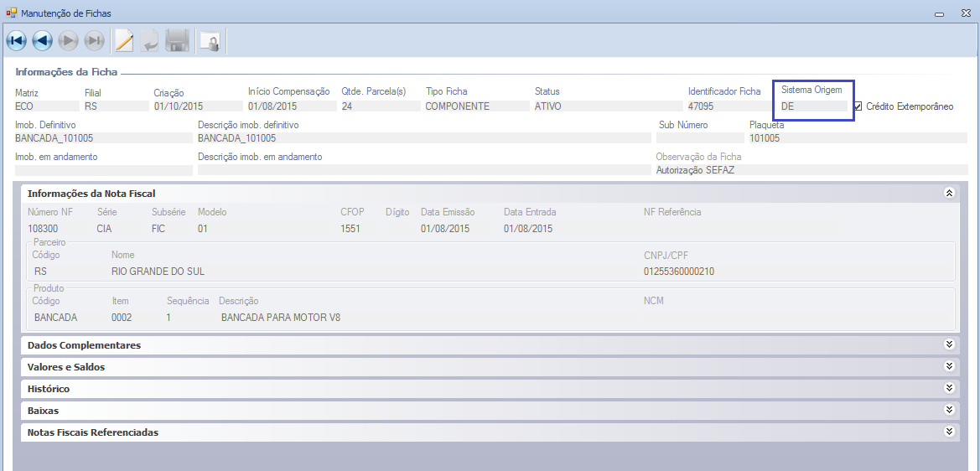
Task: Go to the first record
Action: pyautogui.click(x=17, y=40)
